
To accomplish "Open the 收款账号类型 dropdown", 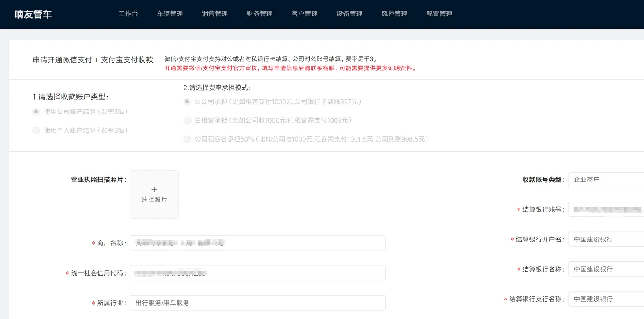I will coord(606,179).
